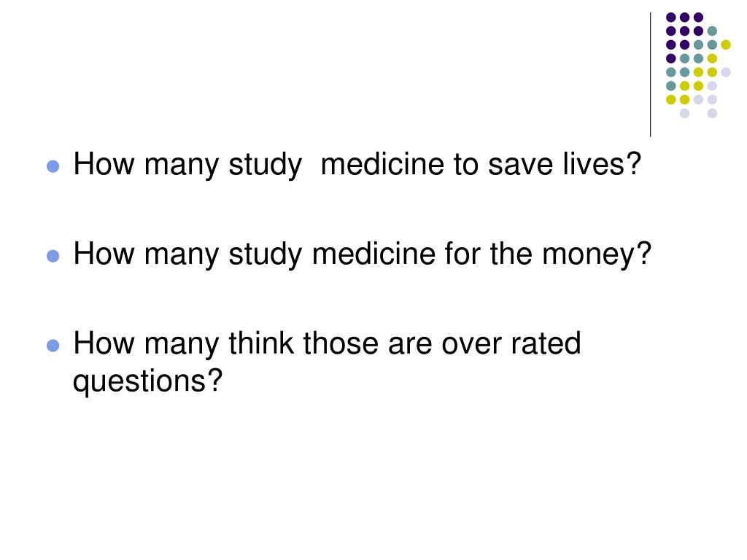The image size is (747, 560).
Task: Click the word 'think' in third bullet
Action: 261,343
